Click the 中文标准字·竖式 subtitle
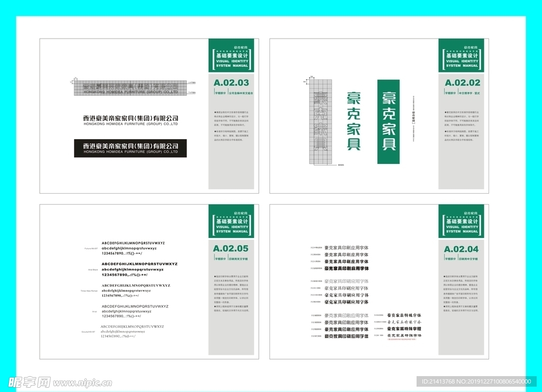Viewport: 542px width, 392px height. pos(469,93)
